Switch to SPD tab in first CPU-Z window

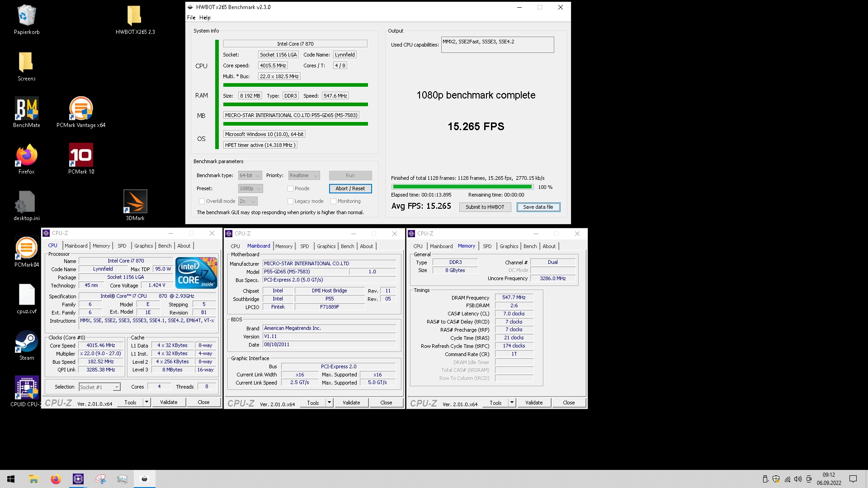coord(122,246)
